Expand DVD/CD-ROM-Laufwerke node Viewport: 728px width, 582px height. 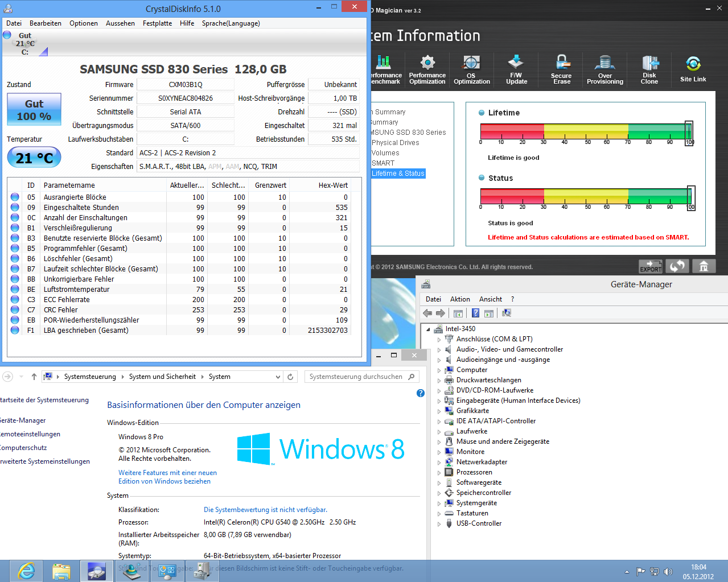click(439, 391)
